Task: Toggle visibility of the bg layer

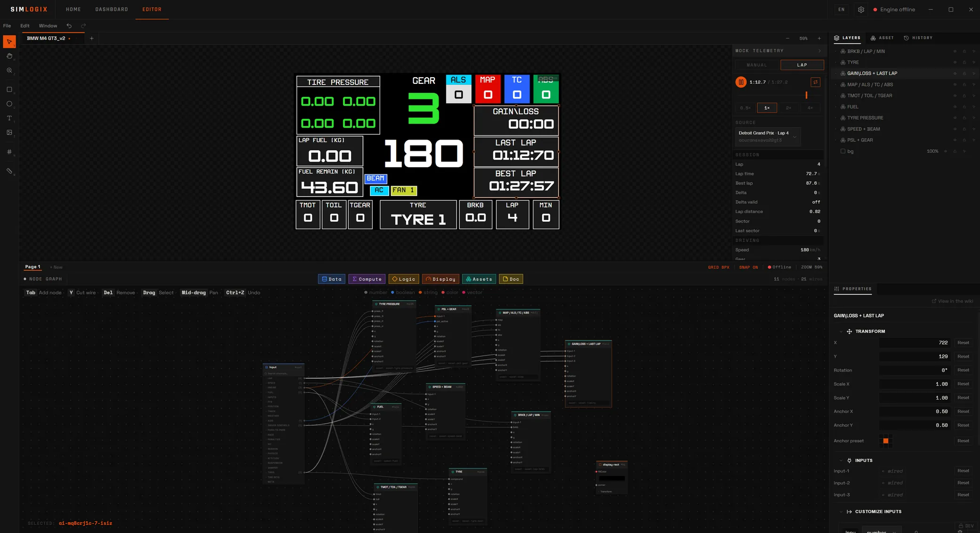Action: pos(946,151)
